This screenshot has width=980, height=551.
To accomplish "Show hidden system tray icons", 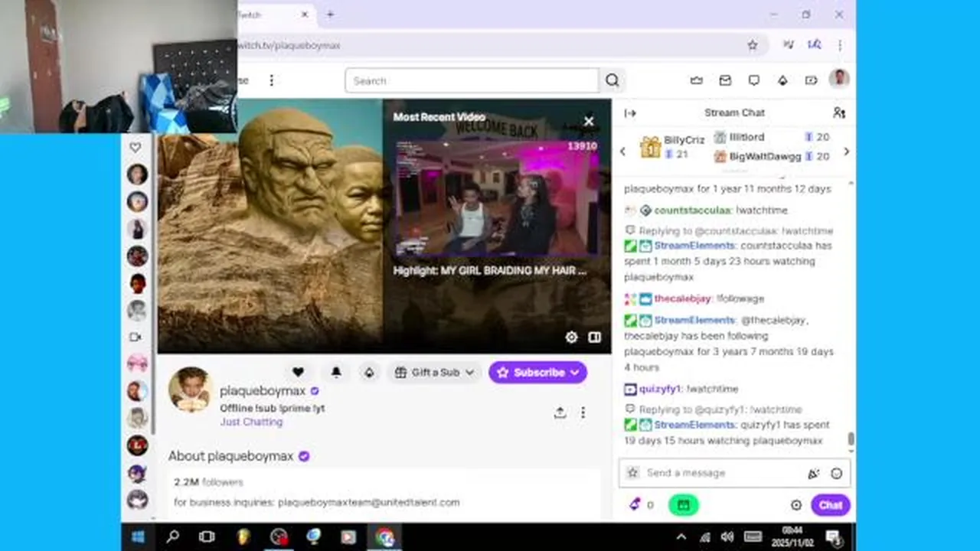I will (x=681, y=537).
